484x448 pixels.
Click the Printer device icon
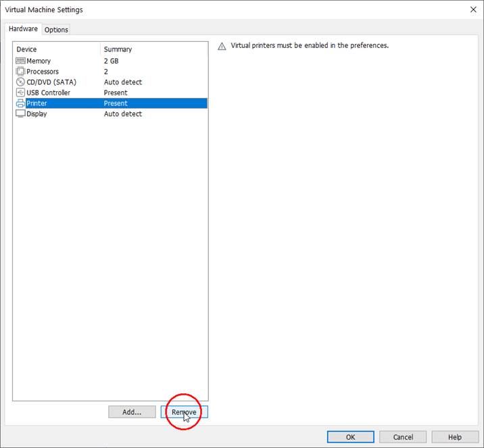tap(20, 103)
